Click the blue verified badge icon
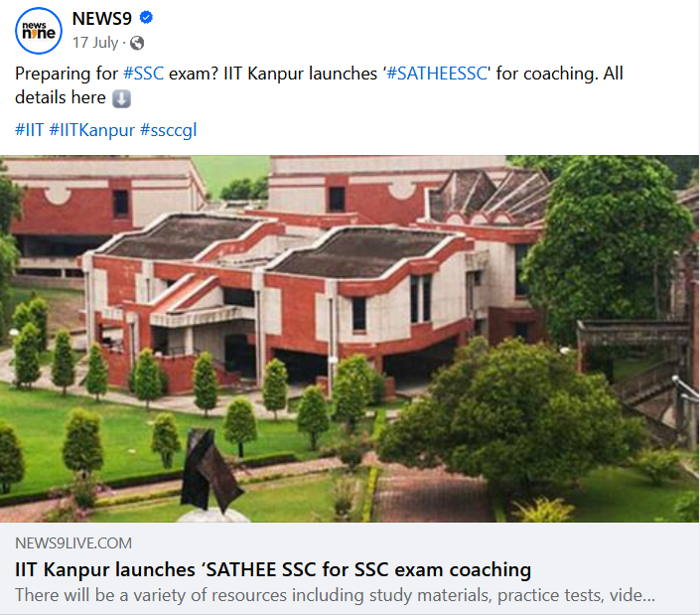Image resolution: width=700 pixels, height=615 pixels. 146,18
